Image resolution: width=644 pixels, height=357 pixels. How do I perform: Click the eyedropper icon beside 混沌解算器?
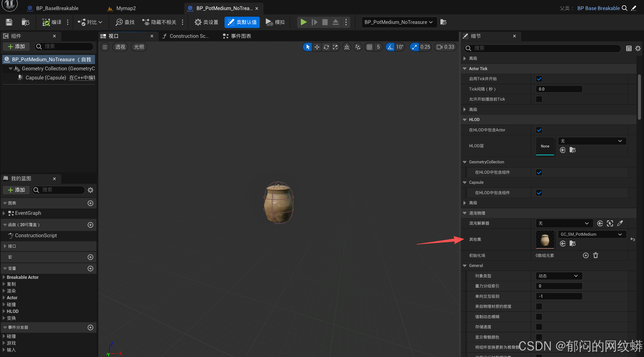pos(620,223)
